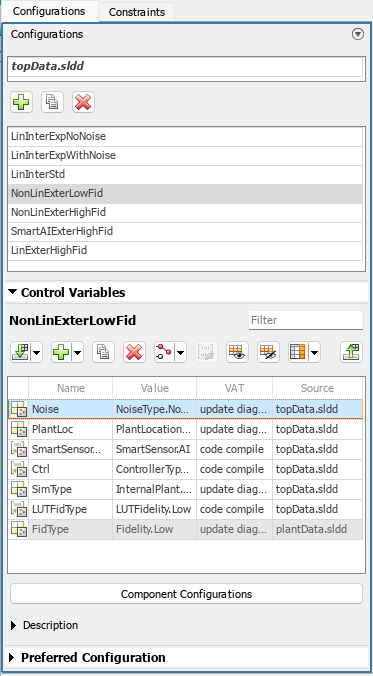Select the Ctrl variable name cell
The height and width of the screenshot is (676, 373).
click(71, 469)
